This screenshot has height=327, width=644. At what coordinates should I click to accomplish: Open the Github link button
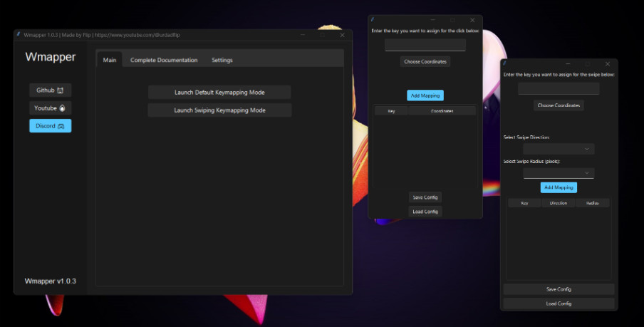[x=50, y=90]
